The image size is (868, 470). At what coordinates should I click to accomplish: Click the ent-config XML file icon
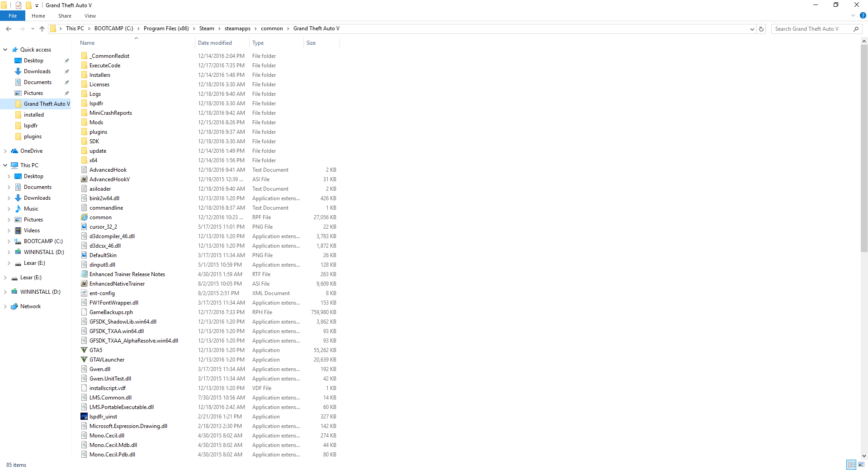point(84,293)
